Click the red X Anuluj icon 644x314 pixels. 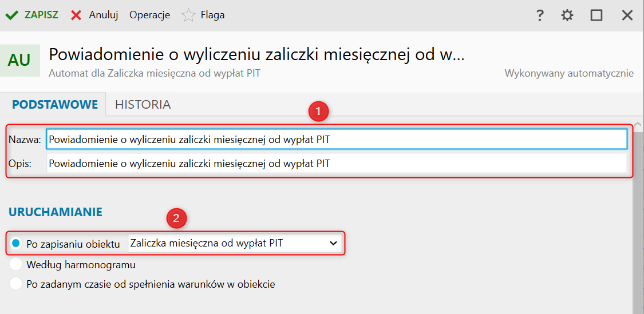76,15
